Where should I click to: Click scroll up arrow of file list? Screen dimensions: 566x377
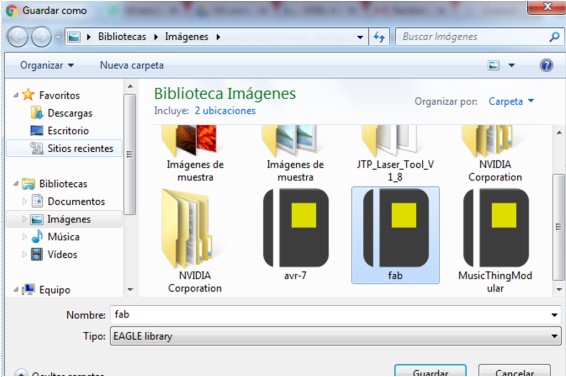559,133
